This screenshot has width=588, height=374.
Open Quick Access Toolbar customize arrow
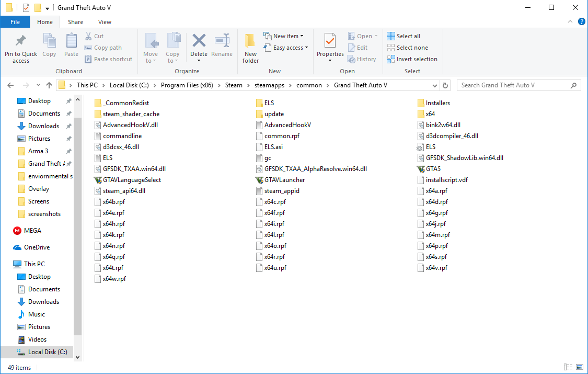pos(47,8)
